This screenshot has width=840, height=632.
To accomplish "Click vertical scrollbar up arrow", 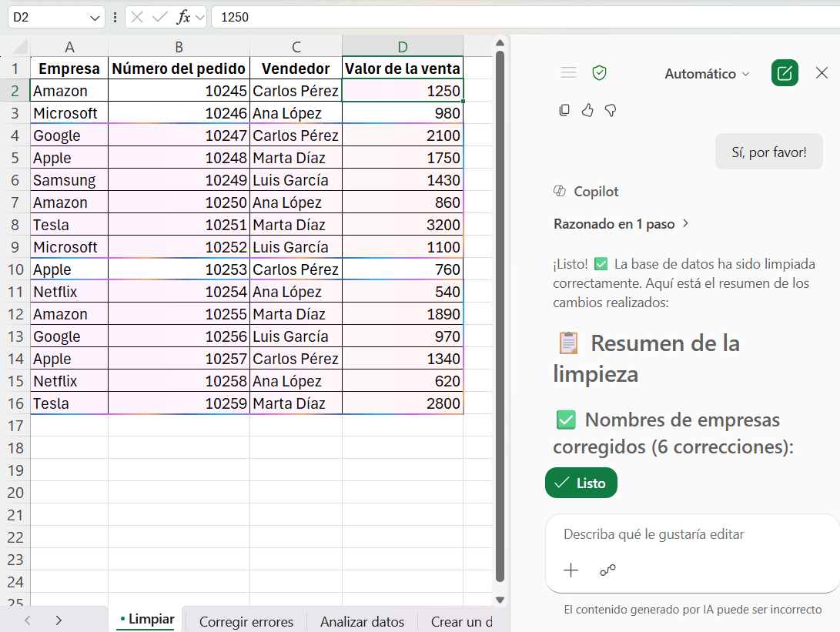I will tap(500, 43).
